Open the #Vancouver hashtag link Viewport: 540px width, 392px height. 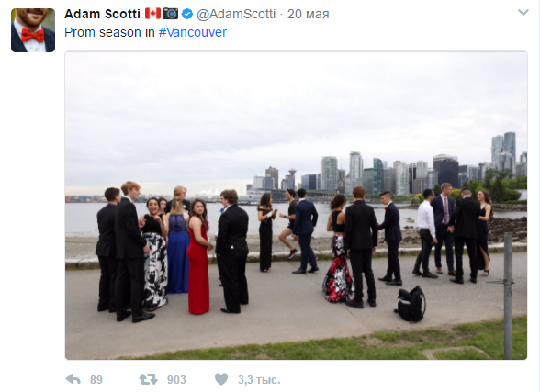(193, 32)
